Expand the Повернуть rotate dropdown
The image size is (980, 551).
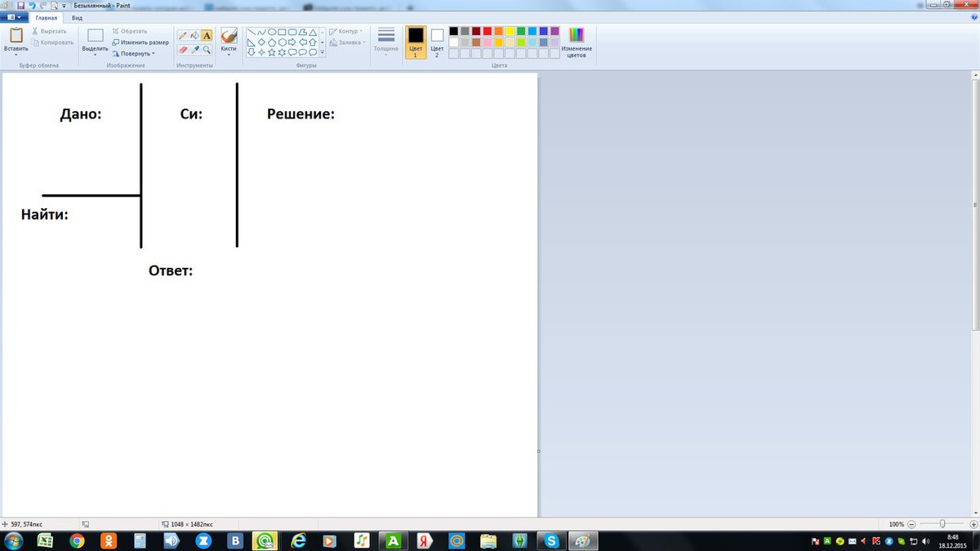pos(136,53)
